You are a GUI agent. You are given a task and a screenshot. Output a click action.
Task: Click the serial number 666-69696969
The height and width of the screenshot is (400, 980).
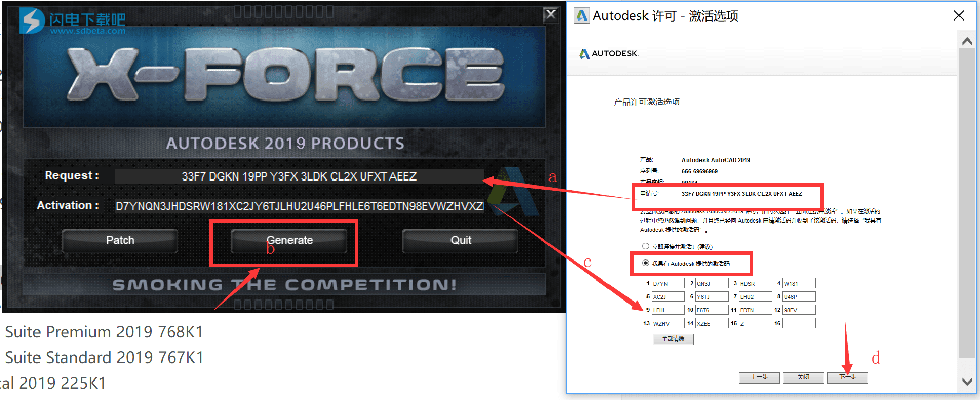700,171
